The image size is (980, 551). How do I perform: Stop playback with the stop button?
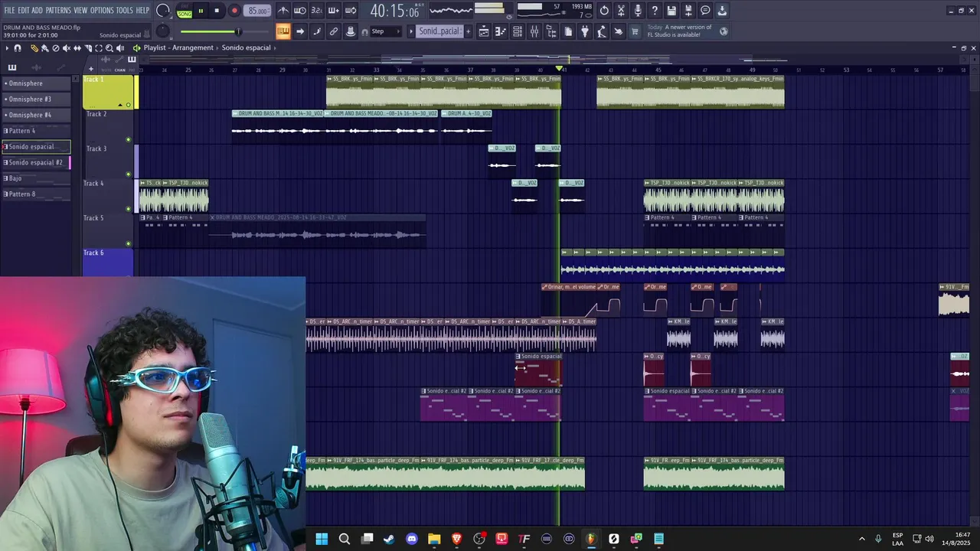tap(217, 11)
